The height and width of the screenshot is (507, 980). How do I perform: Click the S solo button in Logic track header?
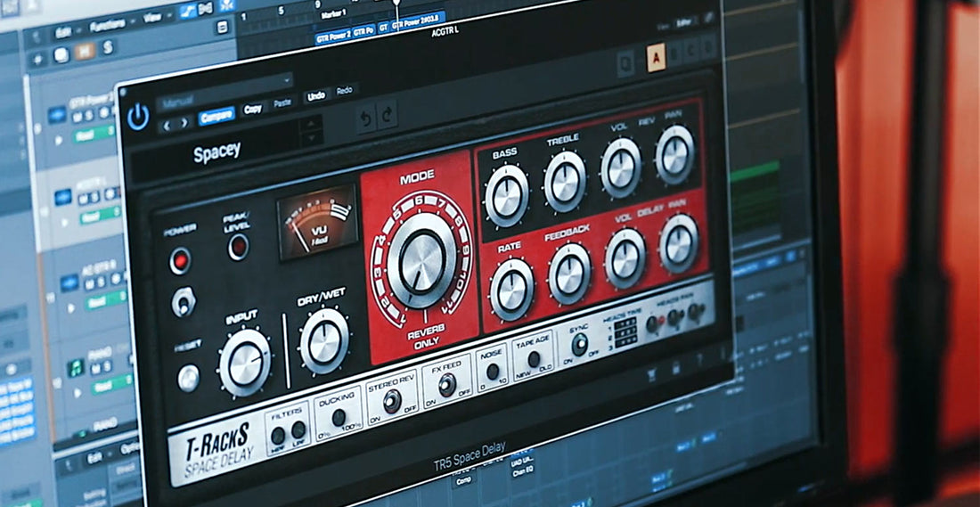click(x=109, y=46)
